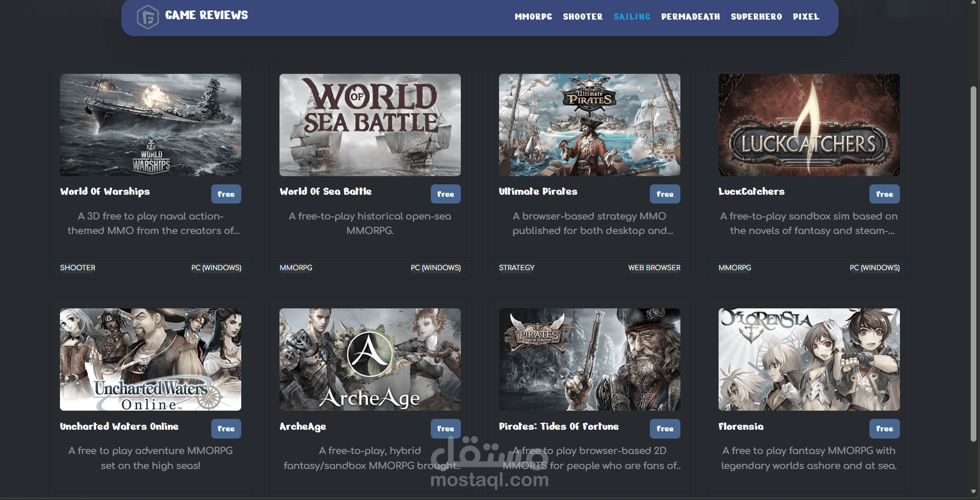The image size is (980, 500).
Task: Click the Game Reviews hexagon logo icon
Action: coord(148,17)
